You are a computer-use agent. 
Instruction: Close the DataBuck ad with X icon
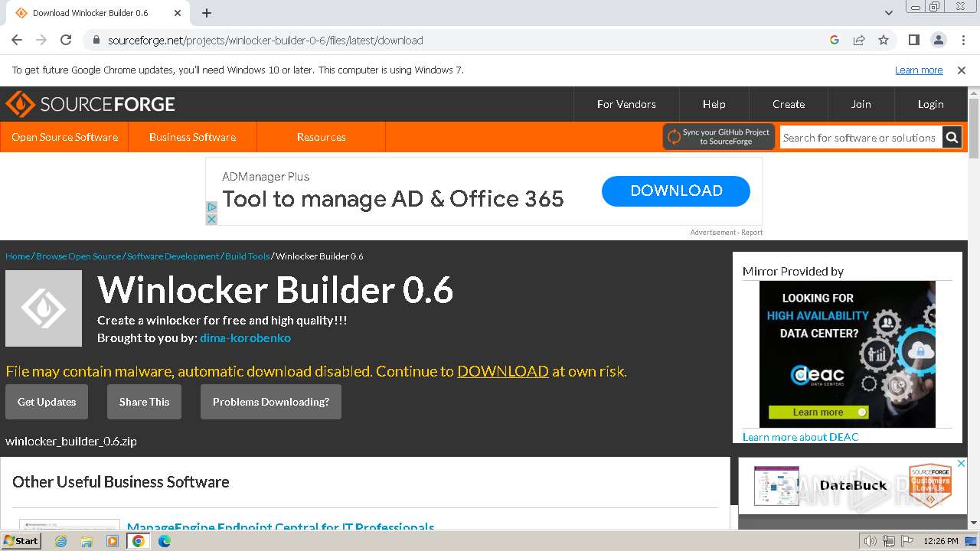point(962,464)
